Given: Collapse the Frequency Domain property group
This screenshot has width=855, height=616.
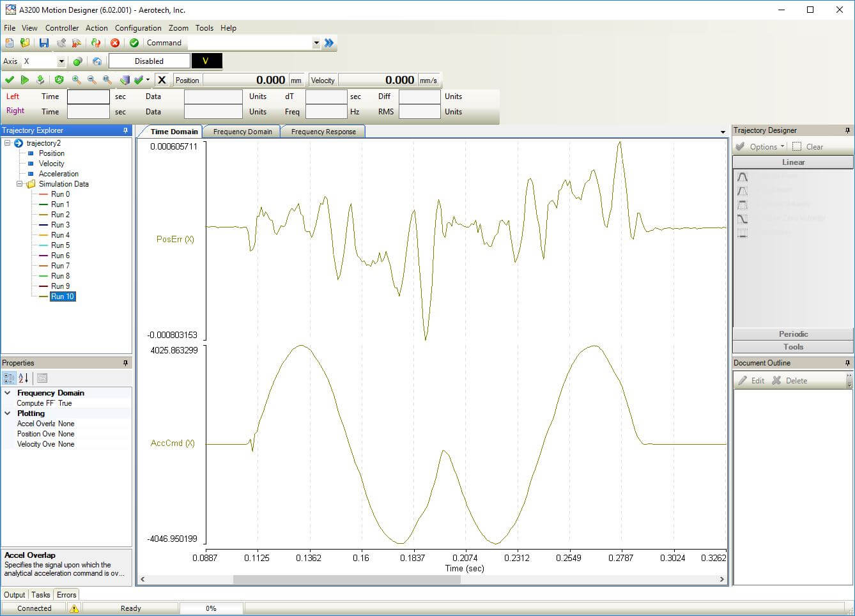Looking at the screenshot, I should pyautogui.click(x=8, y=393).
